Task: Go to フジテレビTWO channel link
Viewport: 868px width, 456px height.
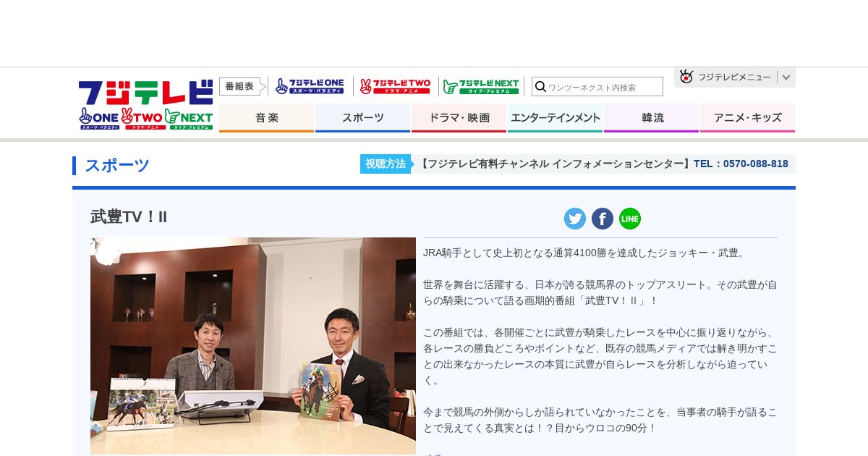Action: pyautogui.click(x=396, y=87)
